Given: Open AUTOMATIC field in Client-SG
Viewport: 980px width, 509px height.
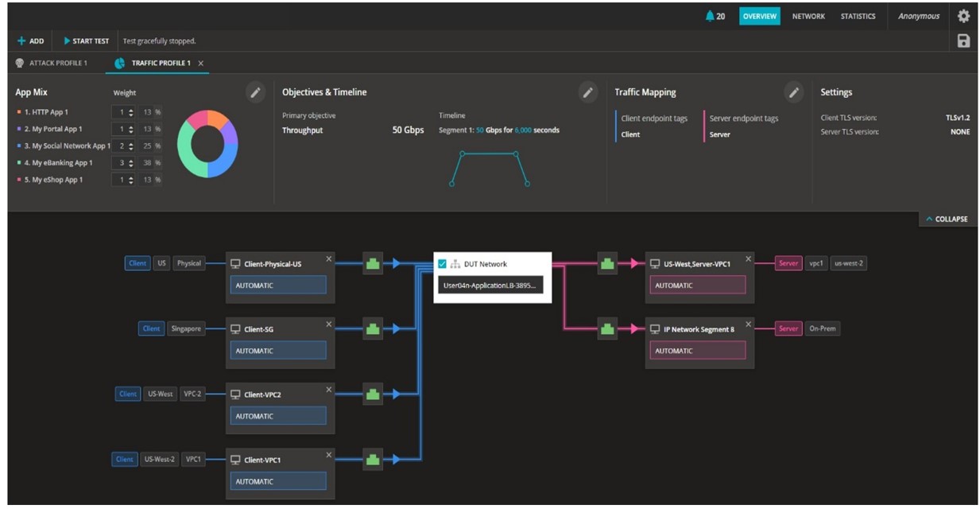Looking at the screenshot, I should tap(278, 351).
